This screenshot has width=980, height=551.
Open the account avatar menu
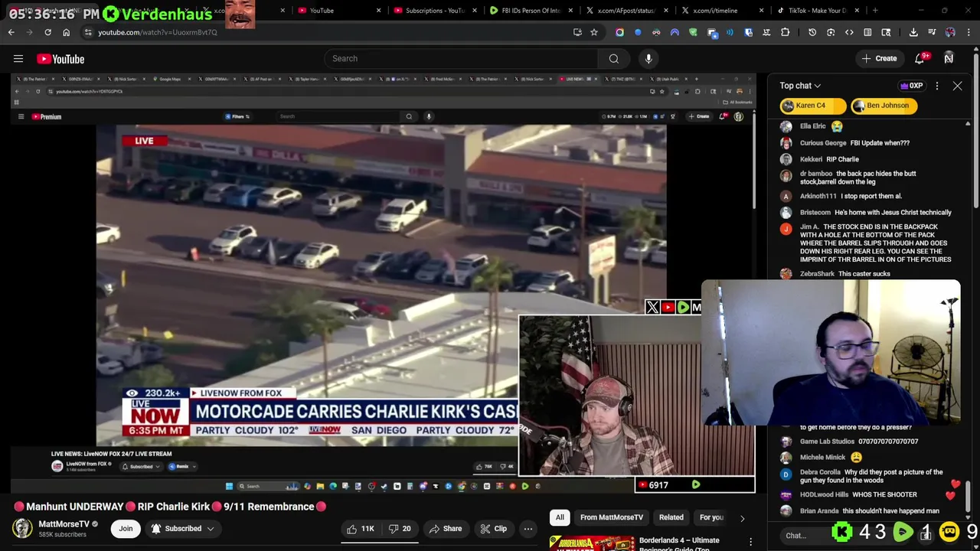click(949, 59)
